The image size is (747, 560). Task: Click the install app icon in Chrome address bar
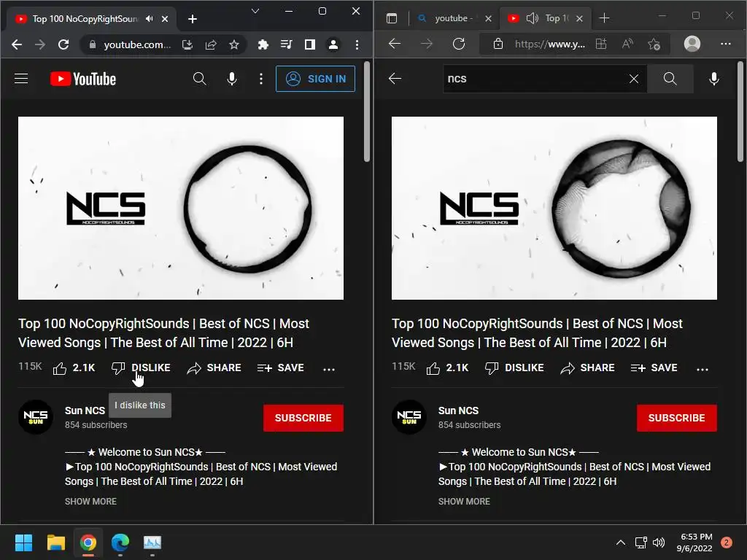coord(187,44)
